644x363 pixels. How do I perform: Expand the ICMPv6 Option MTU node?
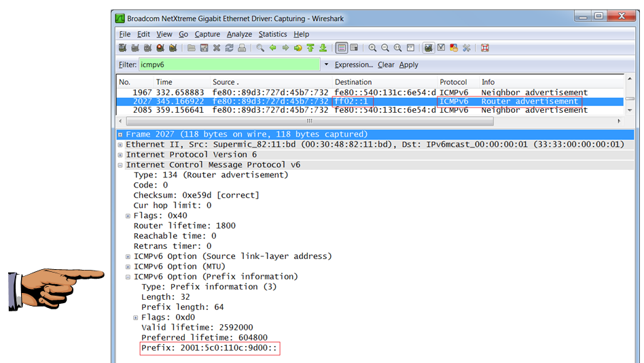click(x=128, y=266)
